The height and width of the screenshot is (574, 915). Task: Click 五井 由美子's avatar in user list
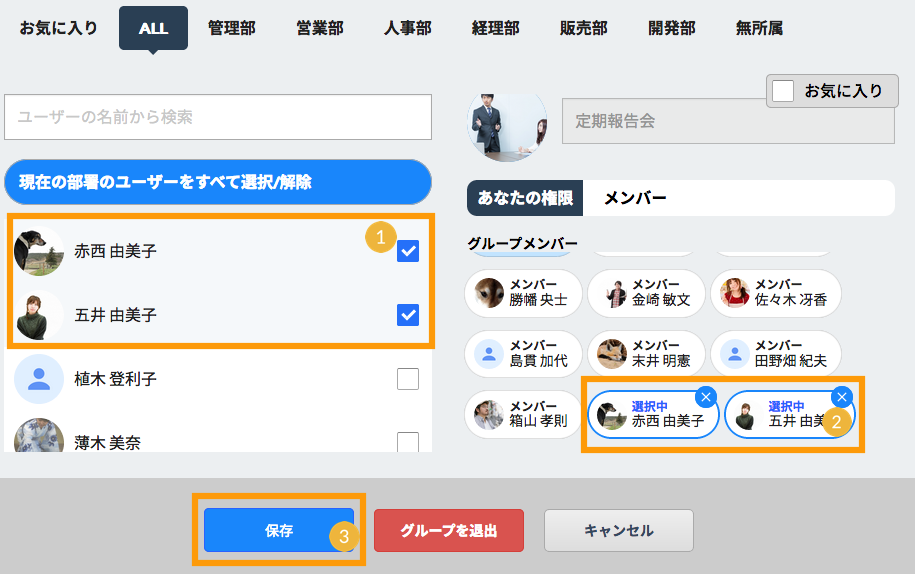pyautogui.click(x=39, y=315)
